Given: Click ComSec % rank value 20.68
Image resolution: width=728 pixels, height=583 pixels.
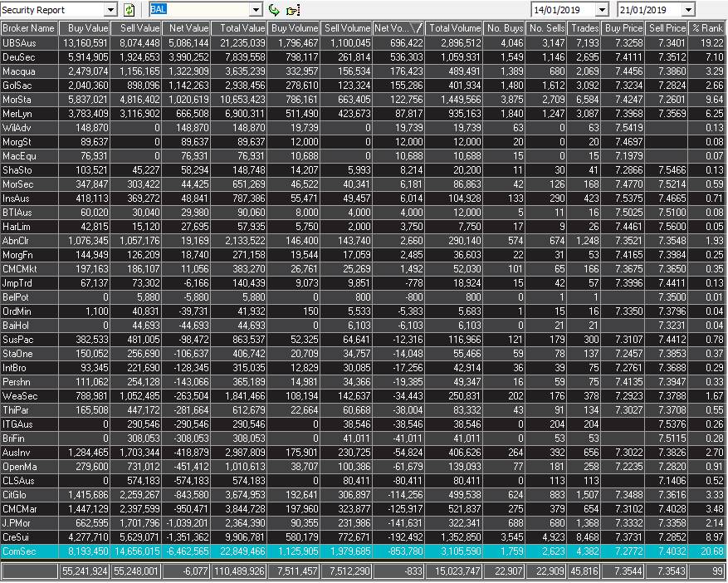Looking at the screenshot, I should [x=711, y=551].
